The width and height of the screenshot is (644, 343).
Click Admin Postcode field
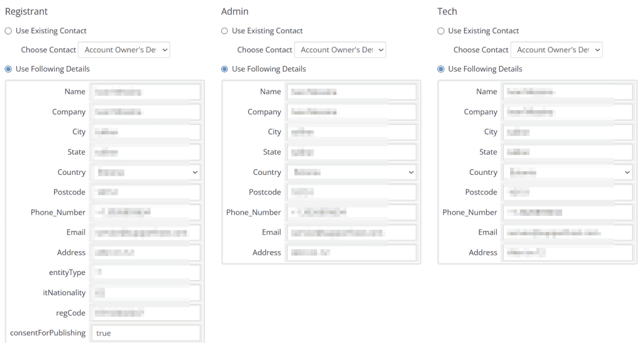pos(352,192)
